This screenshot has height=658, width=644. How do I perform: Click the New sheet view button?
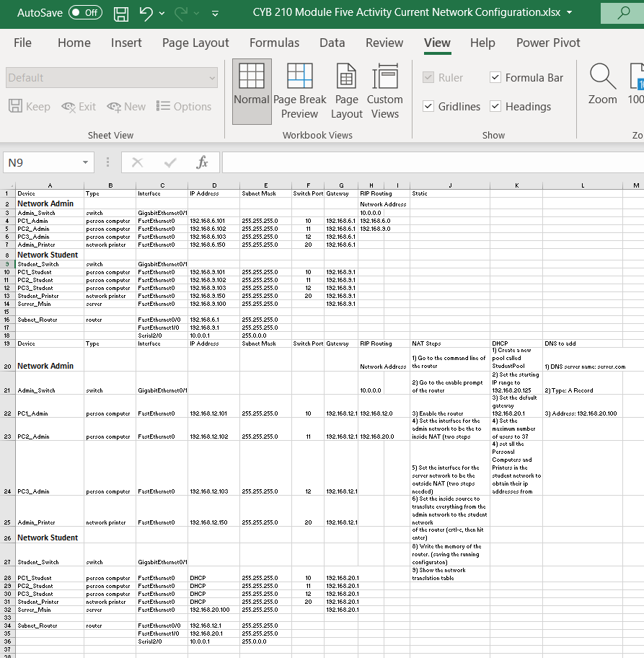pyautogui.click(x=126, y=107)
